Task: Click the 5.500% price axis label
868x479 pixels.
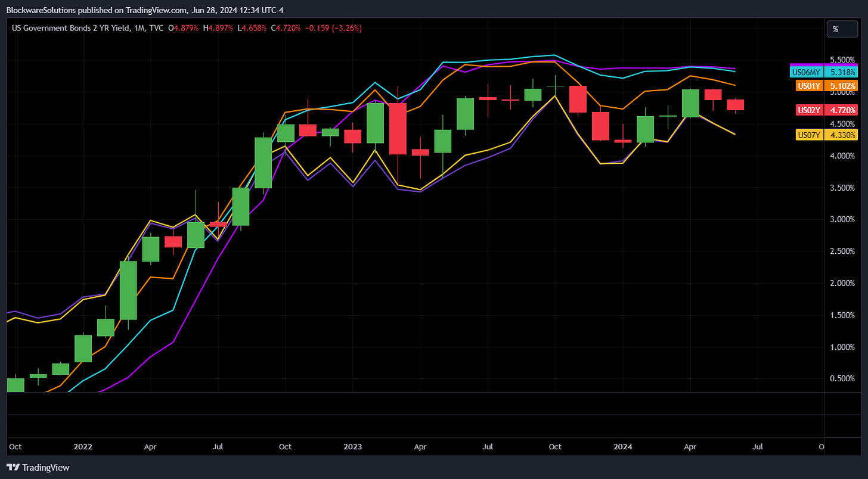Action: (x=842, y=60)
